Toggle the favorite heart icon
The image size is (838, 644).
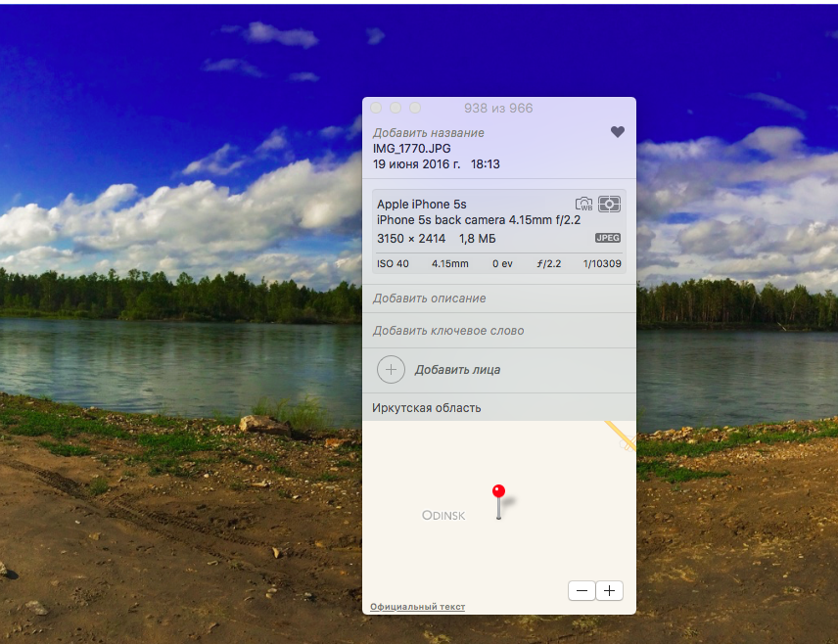tap(617, 132)
